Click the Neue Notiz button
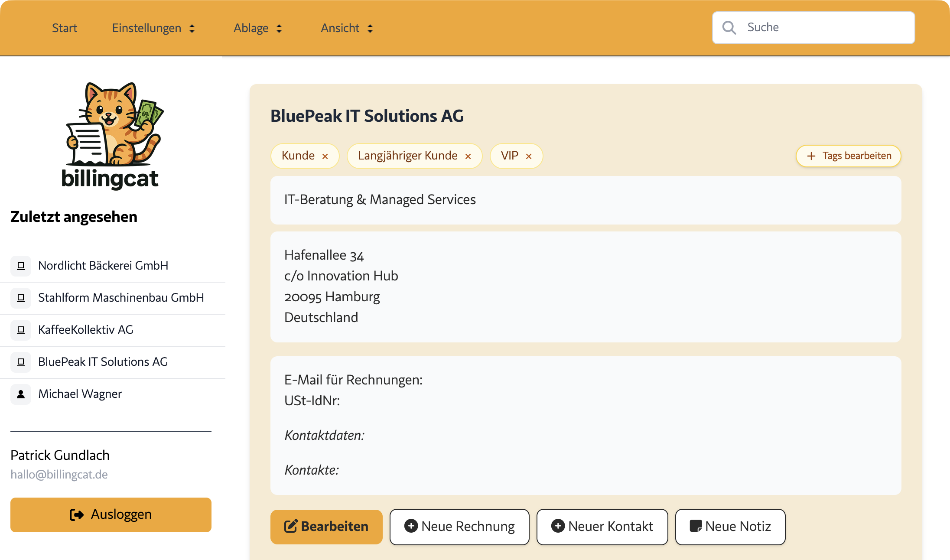Screen dimensions: 950x560 click(730, 527)
